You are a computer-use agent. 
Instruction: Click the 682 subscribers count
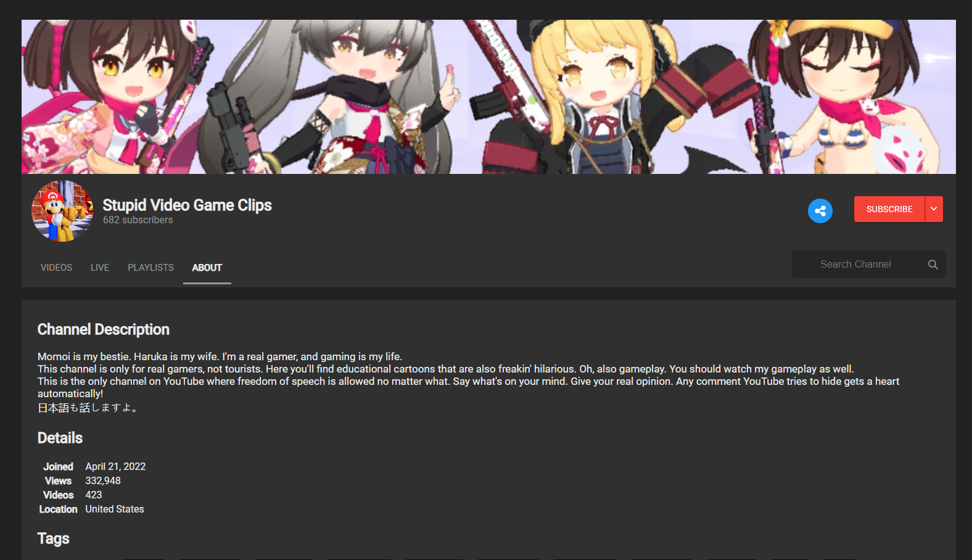click(x=138, y=220)
